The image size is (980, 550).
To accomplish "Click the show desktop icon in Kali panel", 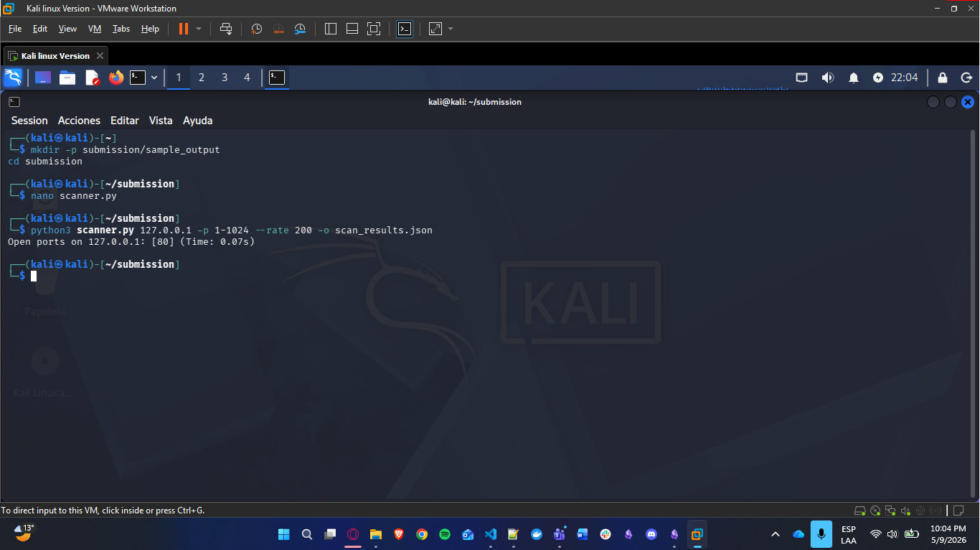I will 43,78.
